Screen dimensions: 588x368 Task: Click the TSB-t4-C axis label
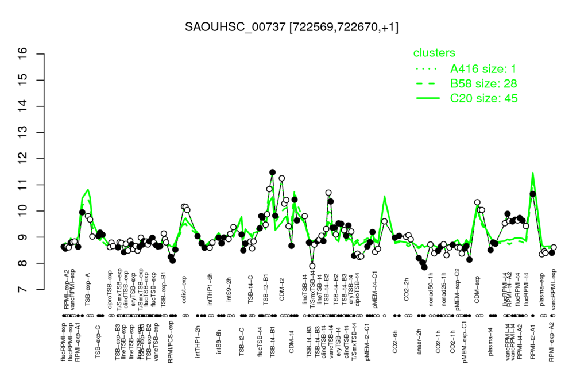[251, 290]
